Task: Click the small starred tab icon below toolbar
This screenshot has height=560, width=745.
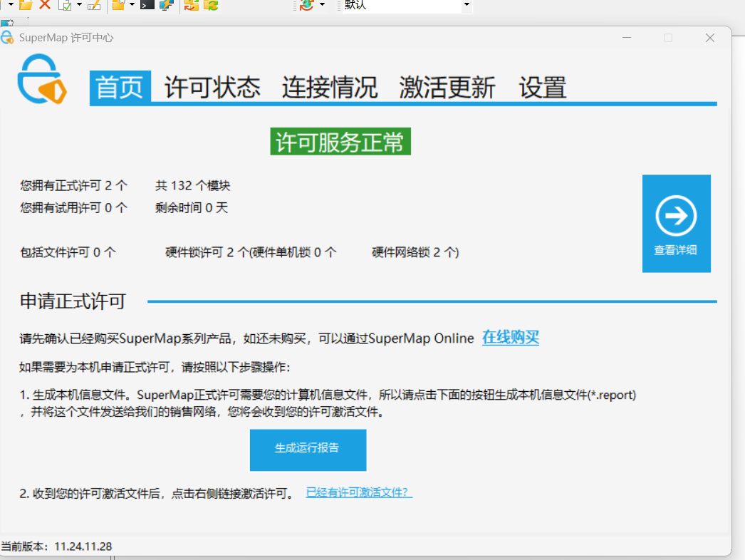Action: click(x=7, y=22)
